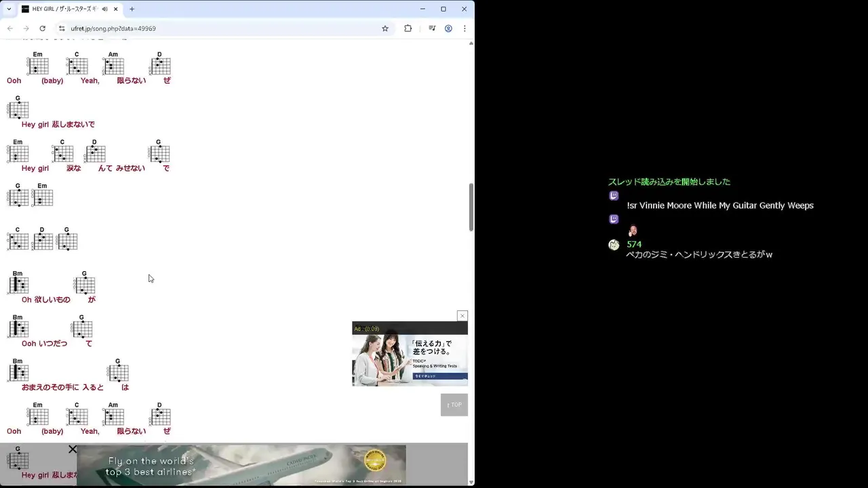Click the lyric 'おまえのその手に 入ると'
The width and height of the screenshot is (868, 488).
coord(62,387)
